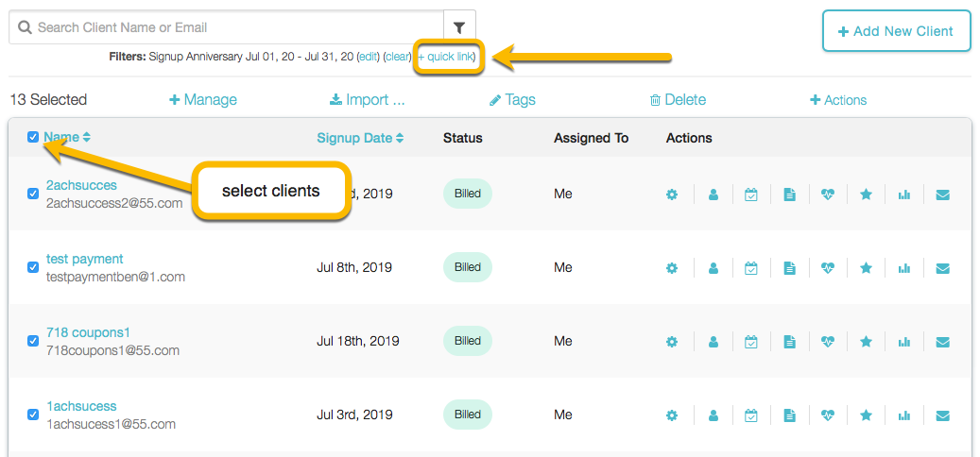Open calendar icon for 718 coupons1 client

[751, 342]
